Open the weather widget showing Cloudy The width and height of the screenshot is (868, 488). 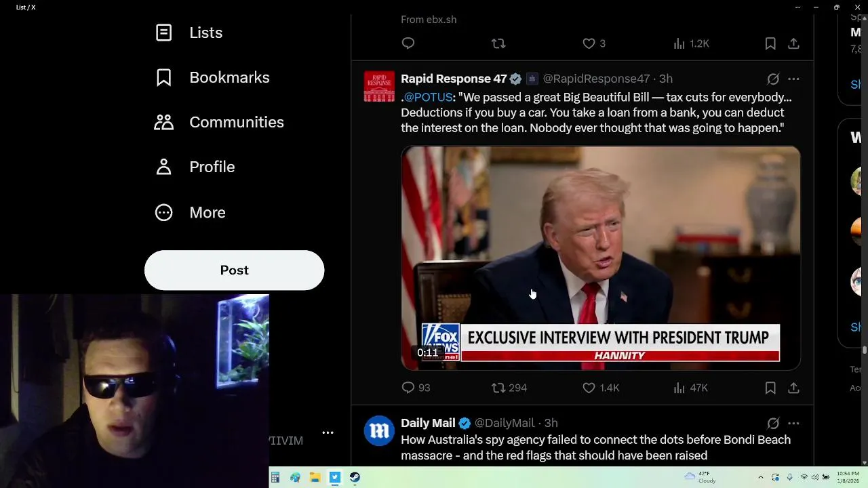(x=700, y=477)
